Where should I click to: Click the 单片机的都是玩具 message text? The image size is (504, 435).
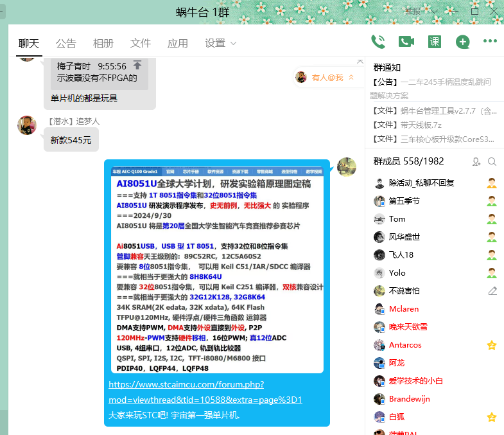tap(84, 98)
